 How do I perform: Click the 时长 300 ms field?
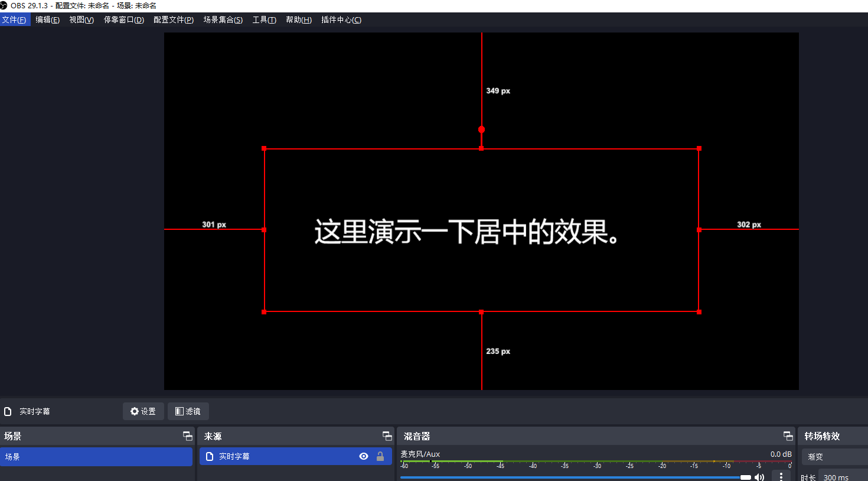(x=843, y=477)
